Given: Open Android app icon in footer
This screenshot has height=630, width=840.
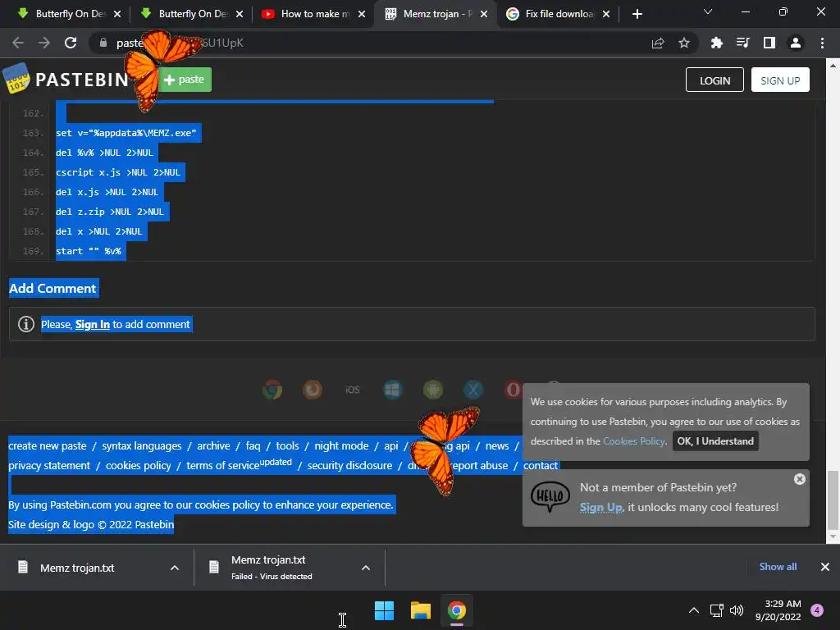Looking at the screenshot, I should tap(433, 390).
